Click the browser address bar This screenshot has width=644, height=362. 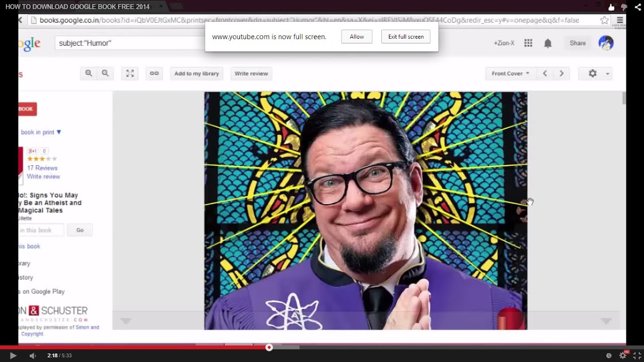pos(312,20)
